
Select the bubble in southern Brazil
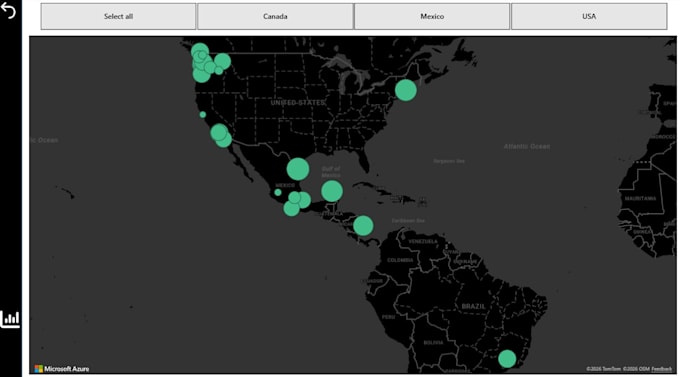pos(507,359)
